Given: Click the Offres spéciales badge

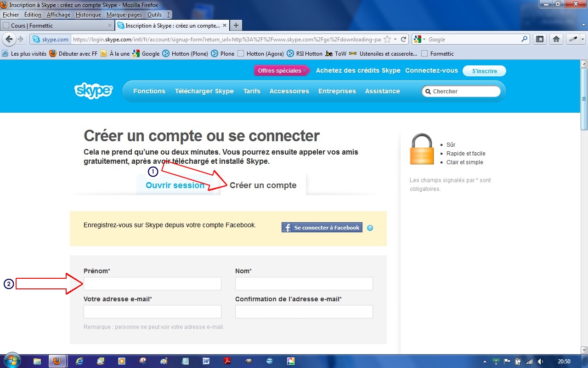Looking at the screenshot, I should (x=282, y=70).
